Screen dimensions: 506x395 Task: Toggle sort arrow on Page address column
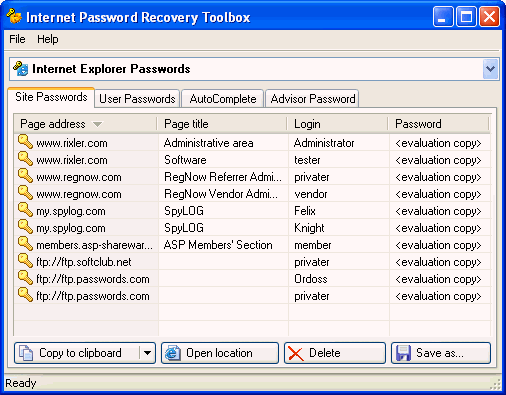97,124
